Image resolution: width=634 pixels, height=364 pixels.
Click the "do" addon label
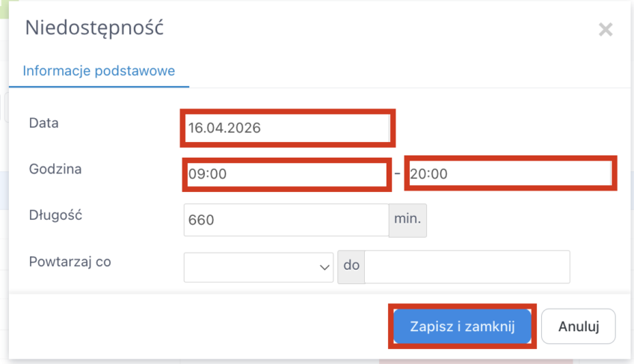(x=351, y=267)
